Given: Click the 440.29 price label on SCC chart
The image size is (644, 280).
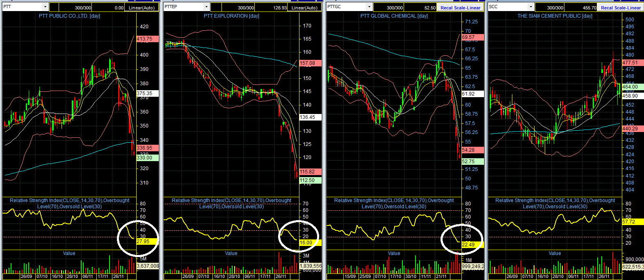Looking at the screenshot, I should pos(633,129).
